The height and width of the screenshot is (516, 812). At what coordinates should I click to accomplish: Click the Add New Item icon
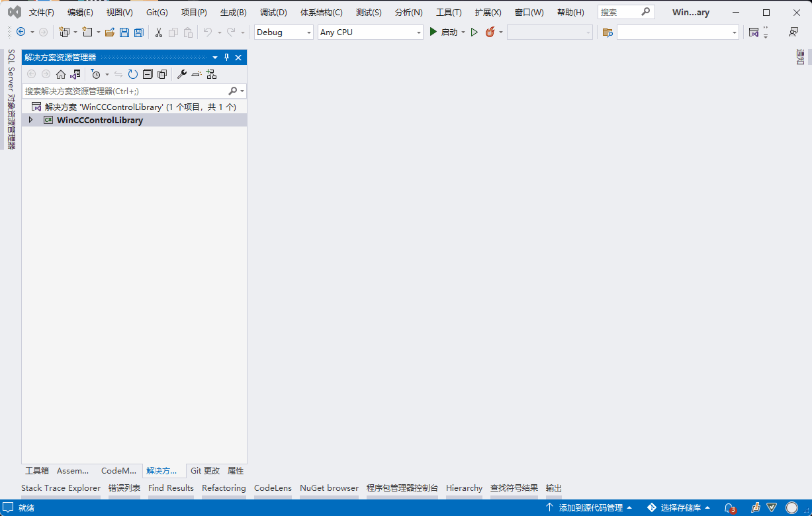[x=87, y=32]
